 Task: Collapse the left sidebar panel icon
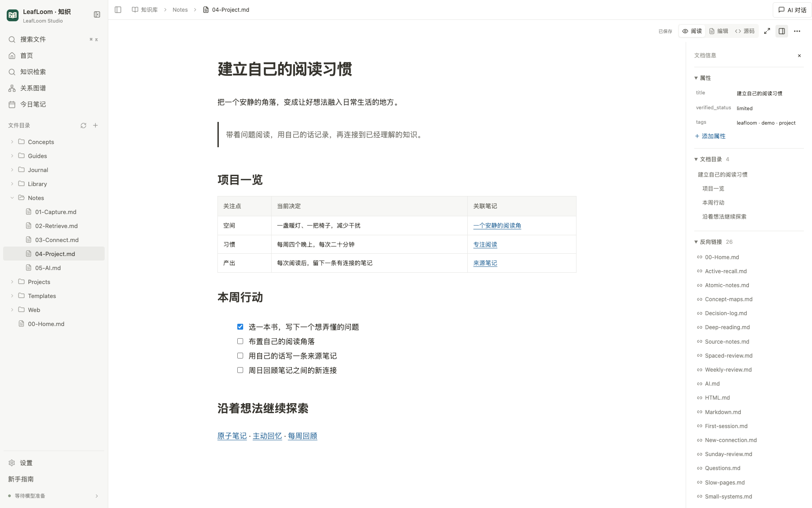(x=97, y=14)
